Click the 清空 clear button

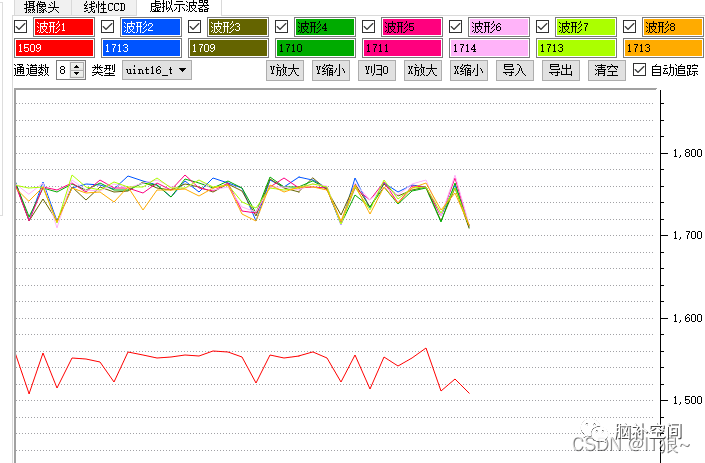coord(607,71)
